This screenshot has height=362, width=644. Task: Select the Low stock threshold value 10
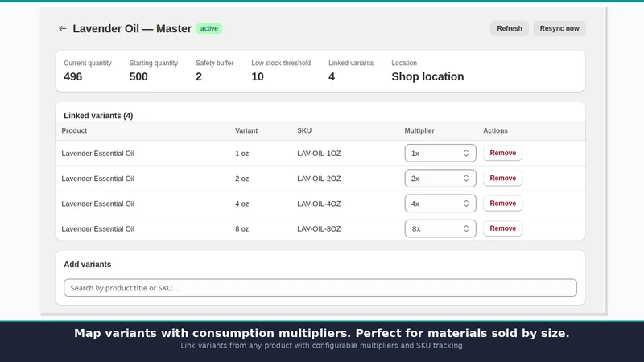coord(258,76)
